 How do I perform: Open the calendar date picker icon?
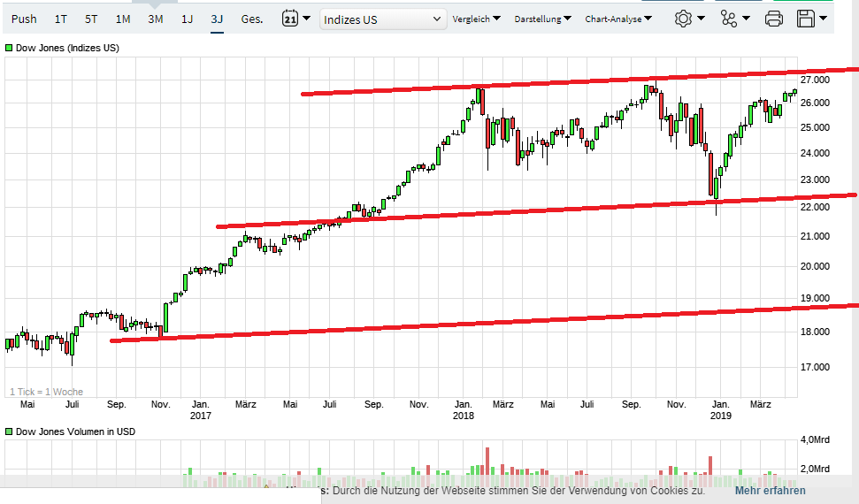pyautogui.click(x=290, y=19)
